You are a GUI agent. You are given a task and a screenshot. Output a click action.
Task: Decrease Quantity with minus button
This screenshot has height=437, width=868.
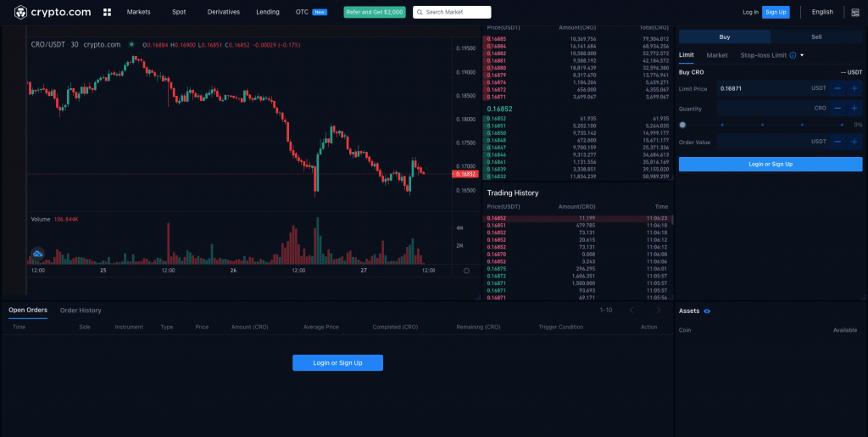coord(837,109)
